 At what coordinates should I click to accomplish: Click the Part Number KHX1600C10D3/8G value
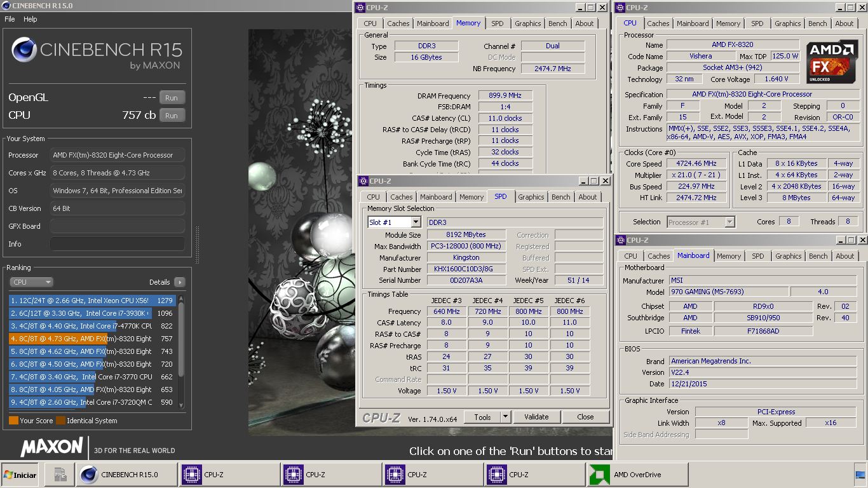pyautogui.click(x=466, y=269)
